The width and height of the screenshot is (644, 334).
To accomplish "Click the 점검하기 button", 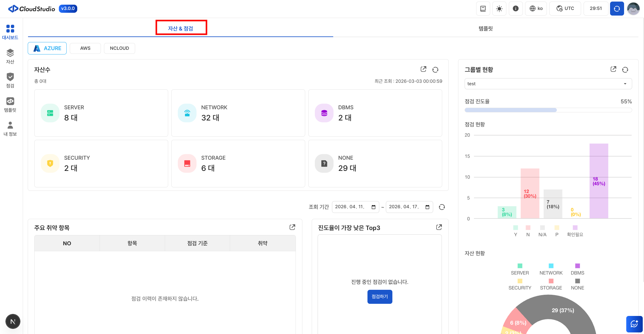I will tap(380, 297).
